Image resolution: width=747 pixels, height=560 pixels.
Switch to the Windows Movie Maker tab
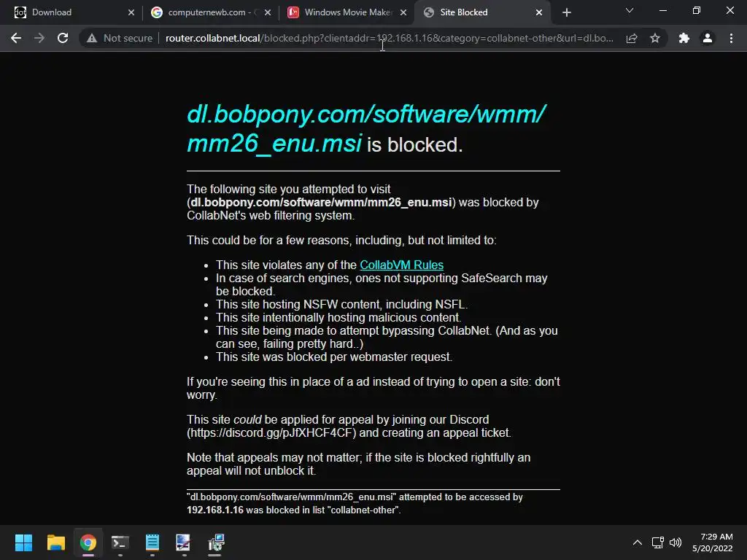[348, 12]
